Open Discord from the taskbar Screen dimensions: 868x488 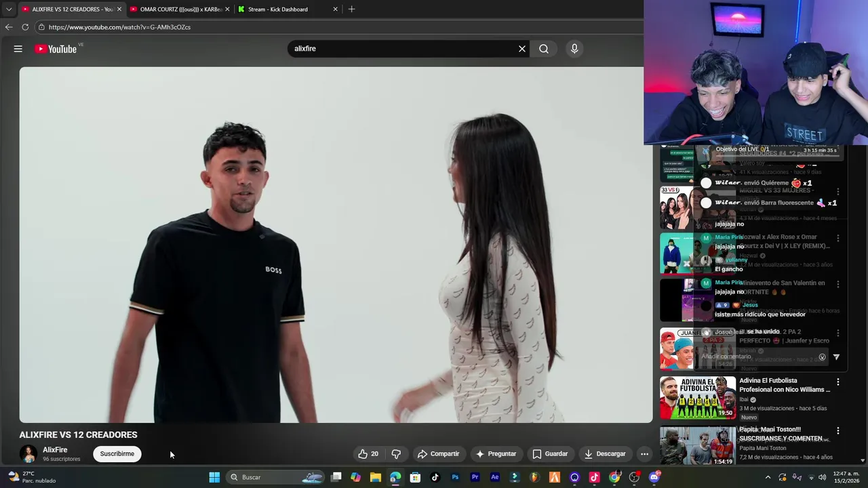click(654, 477)
